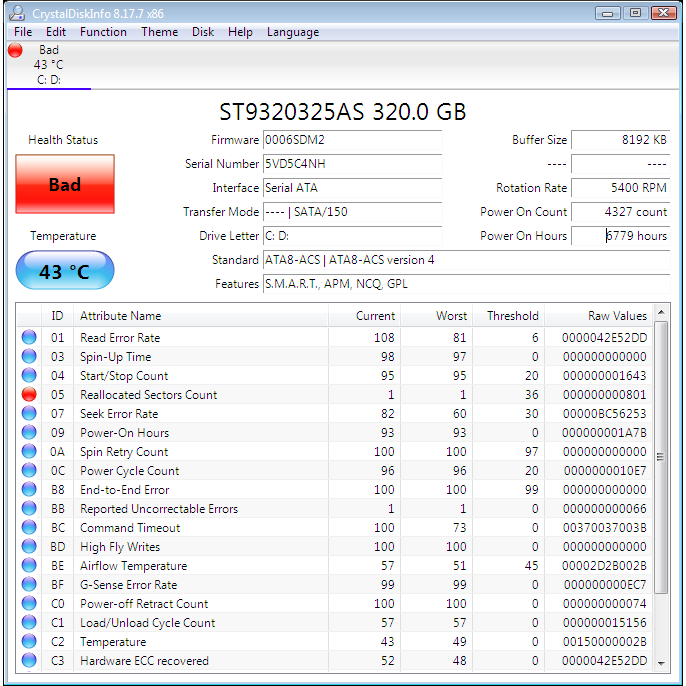Click raw value 00000BC56253 of Seek Error Rate
Viewport: 686px width, 686px height.
point(604,413)
